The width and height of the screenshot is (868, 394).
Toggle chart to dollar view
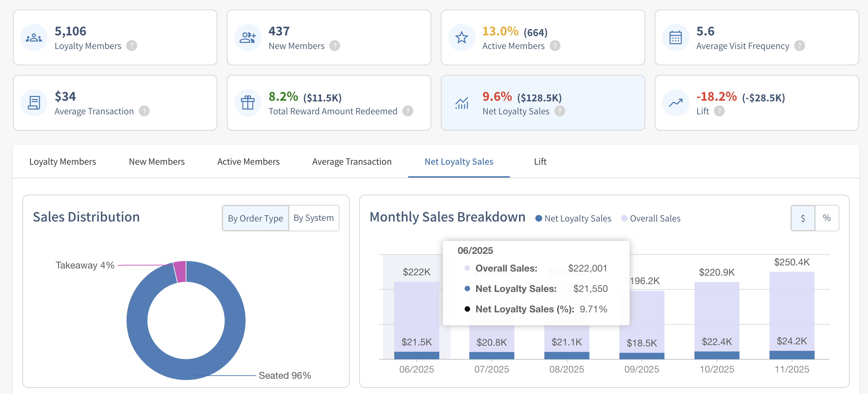pyautogui.click(x=803, y=218)
